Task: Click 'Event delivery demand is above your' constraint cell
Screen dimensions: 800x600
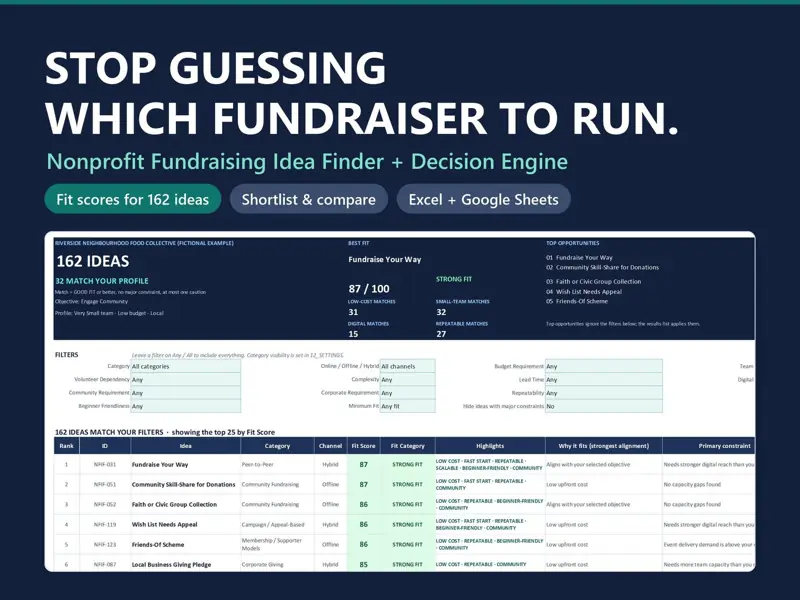Action: [709, 544]
